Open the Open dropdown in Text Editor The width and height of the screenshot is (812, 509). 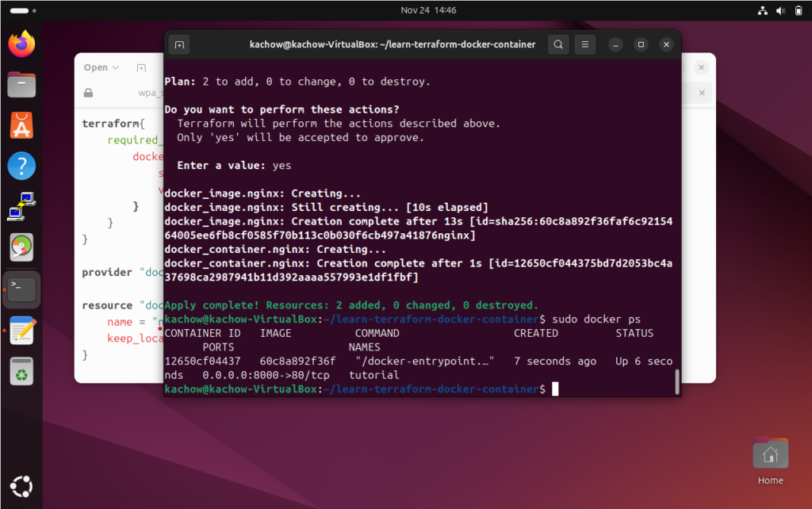(x=101, y=67)
